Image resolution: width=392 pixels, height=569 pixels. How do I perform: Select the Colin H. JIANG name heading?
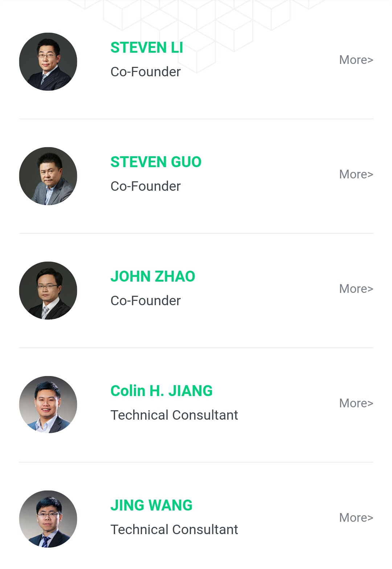pyautogui.click(x=162, y=391)
